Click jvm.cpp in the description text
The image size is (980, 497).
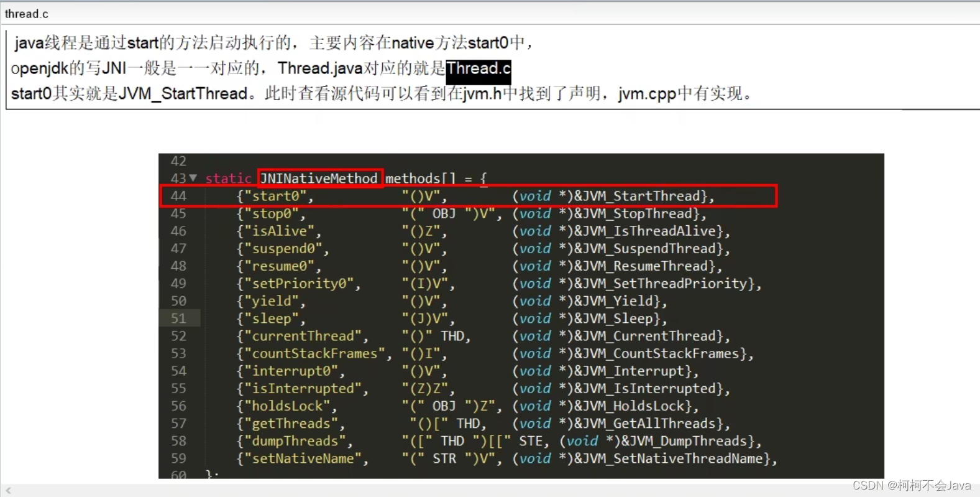coord(647,94)
